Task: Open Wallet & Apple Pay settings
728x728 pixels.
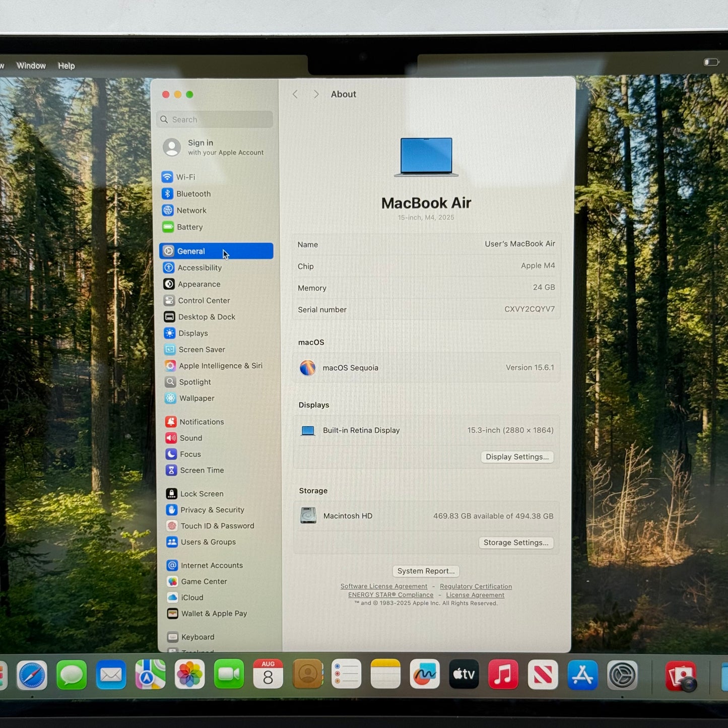Action: pyautogui.click(x=207, y=614)
